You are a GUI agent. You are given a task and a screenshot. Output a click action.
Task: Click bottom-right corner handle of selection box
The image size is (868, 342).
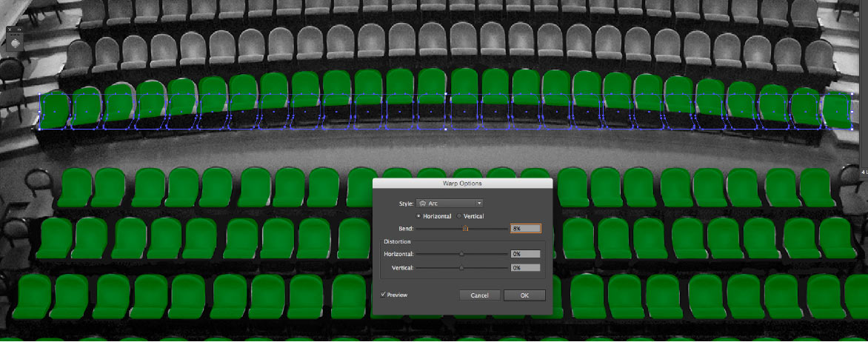[x=852, y=129]
